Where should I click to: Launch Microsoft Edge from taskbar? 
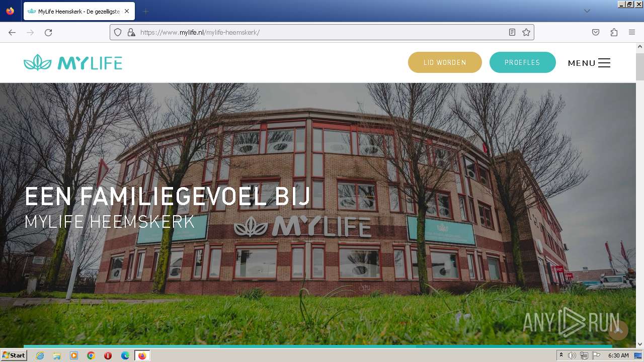coord(125,355)
